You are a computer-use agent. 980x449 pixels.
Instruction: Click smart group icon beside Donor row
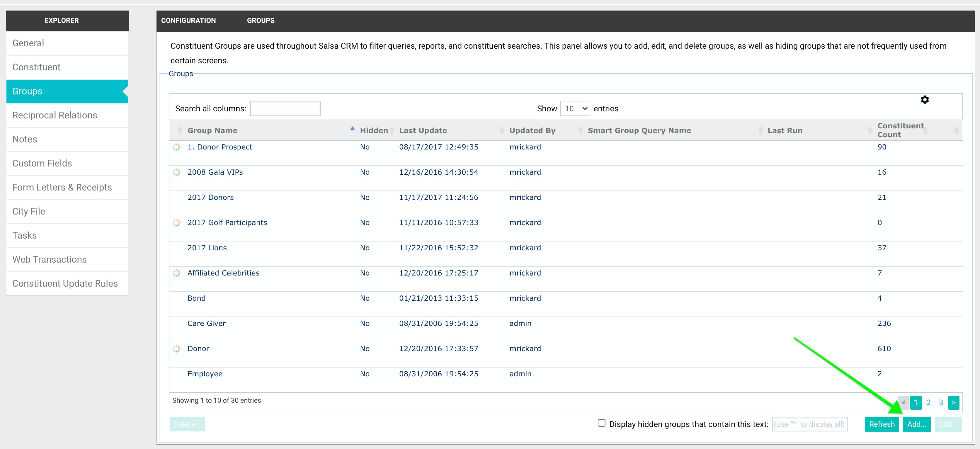[x=176, y=348]
